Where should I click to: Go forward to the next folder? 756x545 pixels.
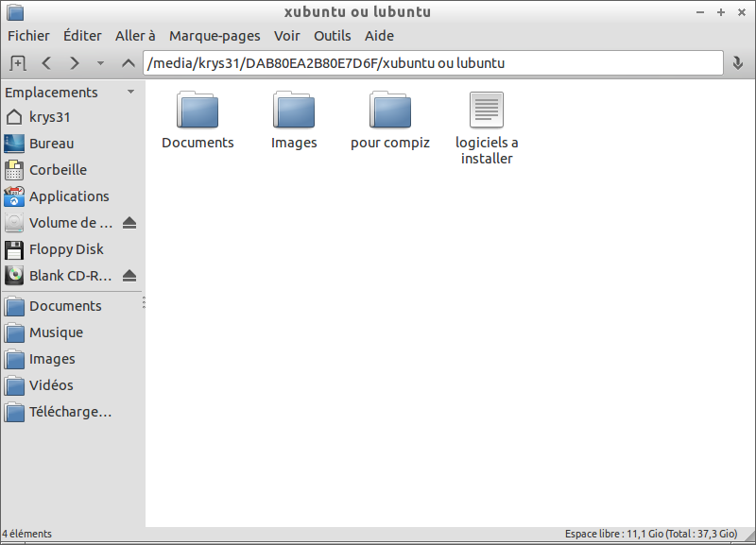75,63
